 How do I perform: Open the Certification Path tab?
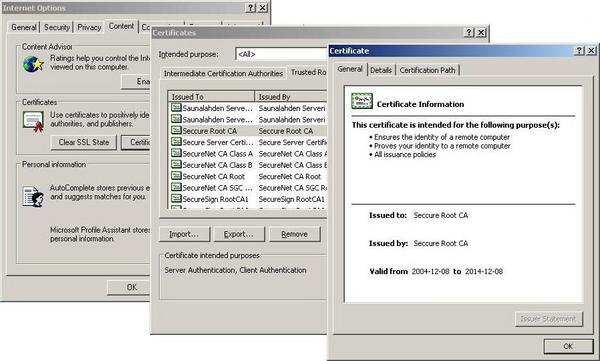(427, 70)
